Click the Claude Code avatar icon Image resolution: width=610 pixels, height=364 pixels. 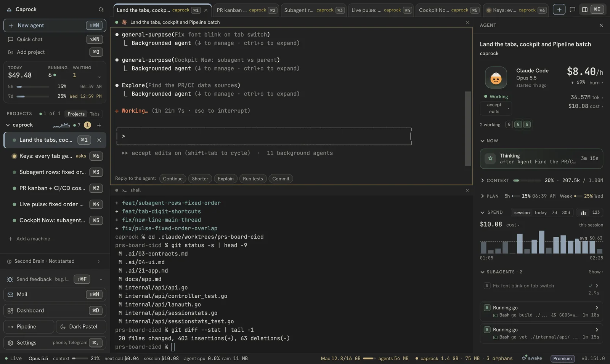[x=496, y=78]
